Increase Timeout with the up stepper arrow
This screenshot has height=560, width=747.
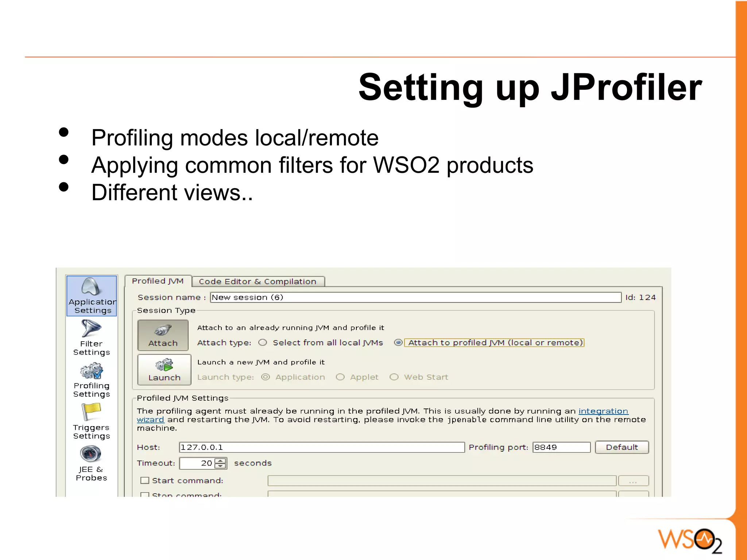220,461
